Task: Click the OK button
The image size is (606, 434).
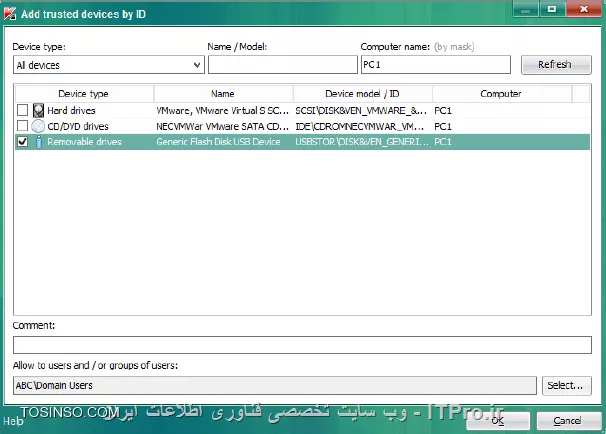Action: tap(498, 420)
